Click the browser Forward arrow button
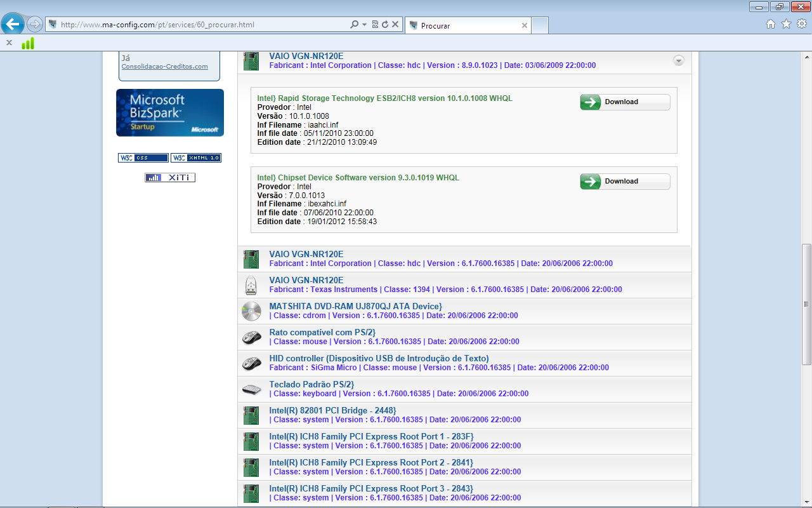The height and width of the screenshot is (508, 812). click(x=35, y=24)
